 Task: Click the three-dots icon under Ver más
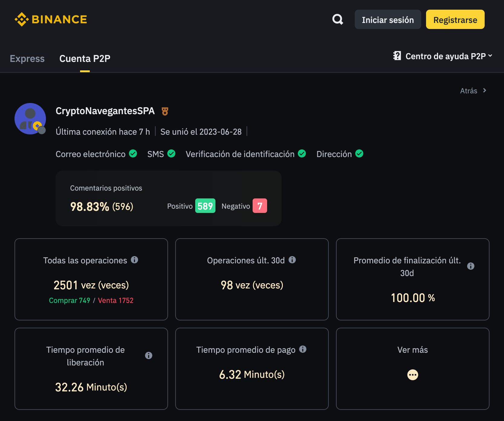(412, 375)
